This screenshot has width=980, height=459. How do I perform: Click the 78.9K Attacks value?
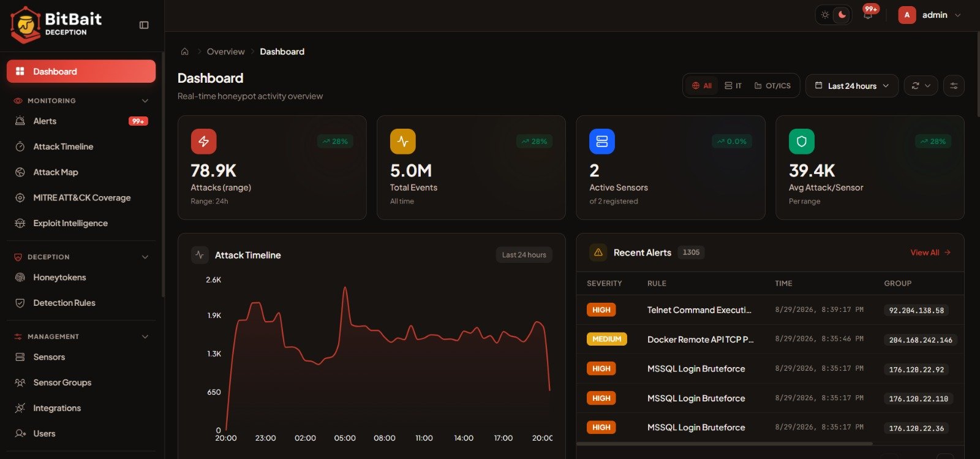click(x=213, y=170)
